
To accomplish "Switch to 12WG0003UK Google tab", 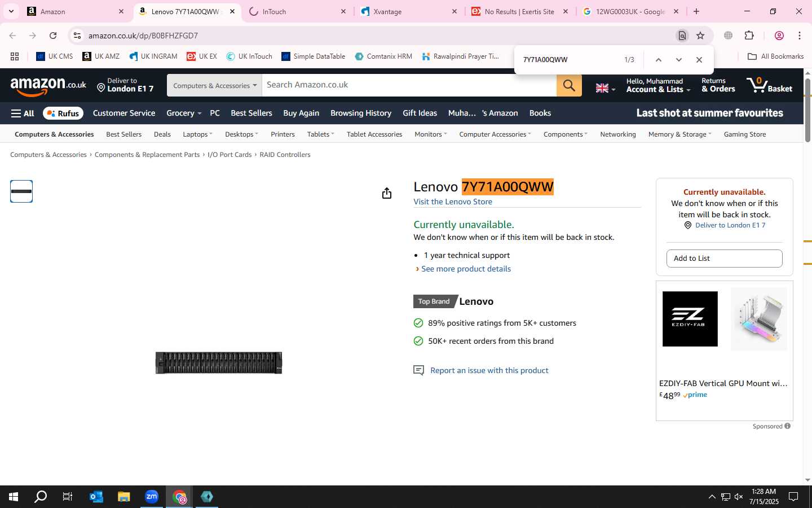I will [630, 11].
